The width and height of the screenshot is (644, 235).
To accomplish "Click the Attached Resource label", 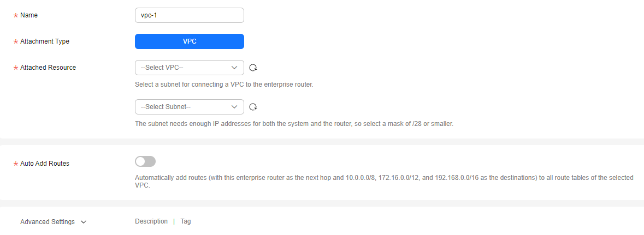I will [48, 68].
